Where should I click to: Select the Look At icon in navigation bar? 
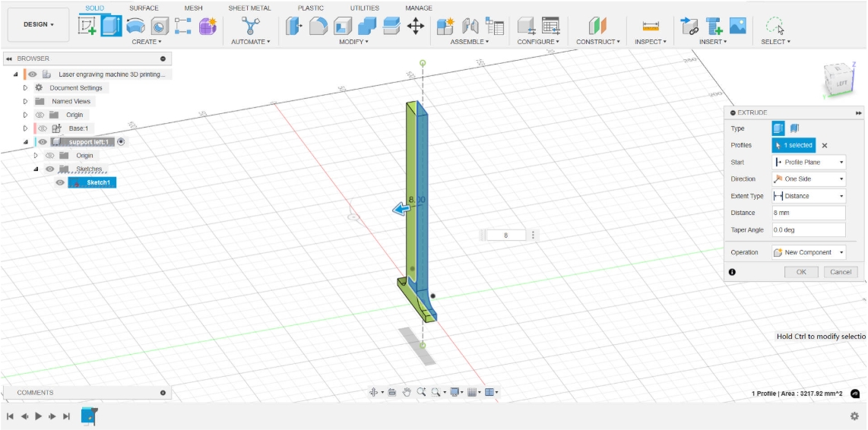click(x=392, y=392)
